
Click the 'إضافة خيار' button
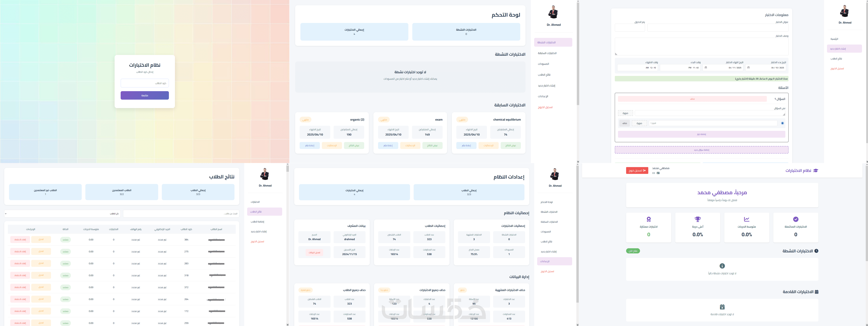coord(702,134)
